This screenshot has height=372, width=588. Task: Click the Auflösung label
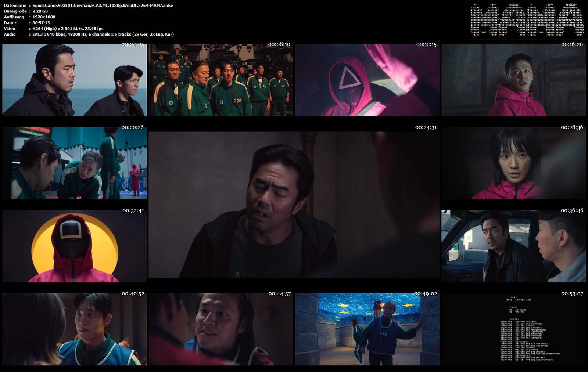pos(14,17)
